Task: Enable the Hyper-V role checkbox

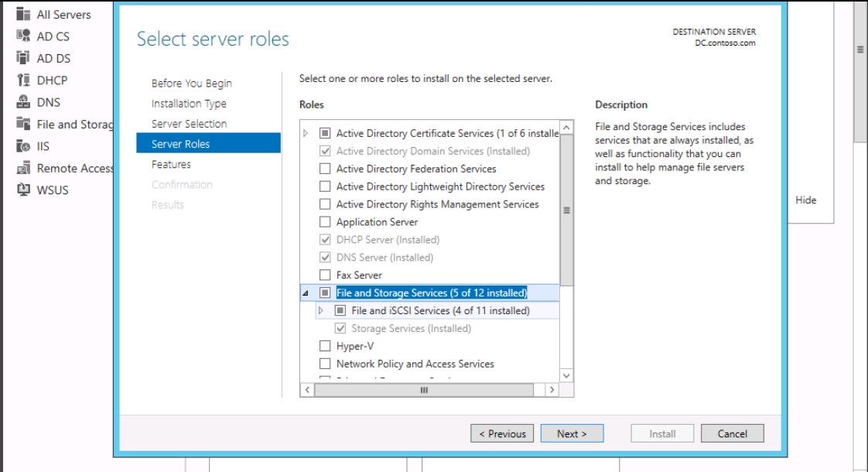Action: [325, 346]
